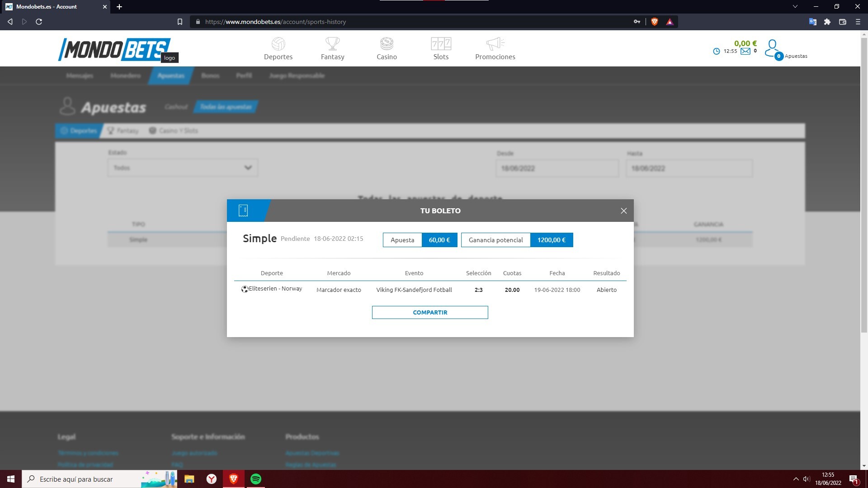Image resolution: width=868 pixels, height=488 pixels.
Task: Click the 60,00 € stake amount
Action: point(439,240)
